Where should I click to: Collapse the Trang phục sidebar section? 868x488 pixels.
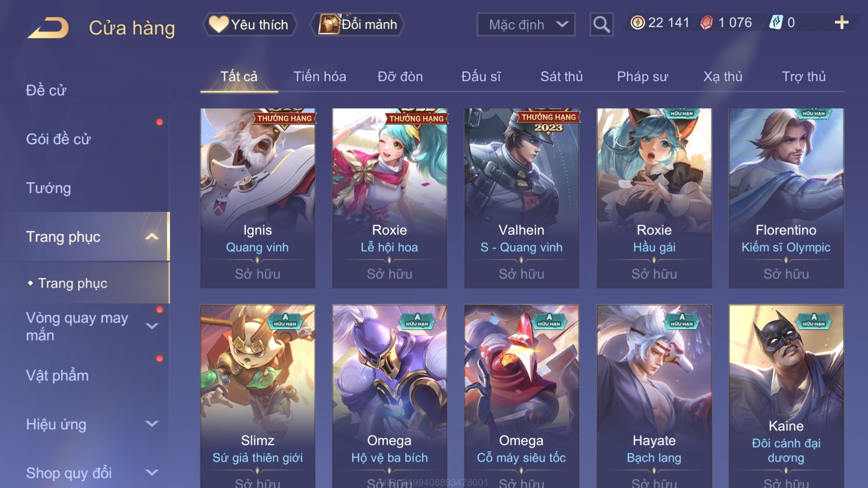point(152,237)
